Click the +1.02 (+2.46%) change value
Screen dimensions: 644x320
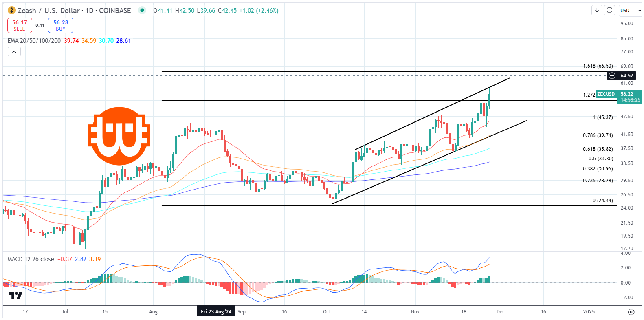(x=259, y=11)
